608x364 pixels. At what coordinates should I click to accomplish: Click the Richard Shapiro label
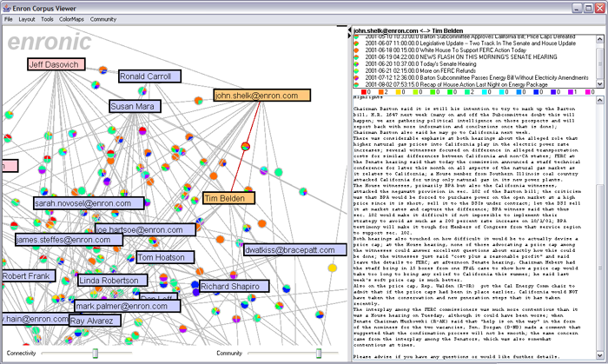click(x=235, y=287)
